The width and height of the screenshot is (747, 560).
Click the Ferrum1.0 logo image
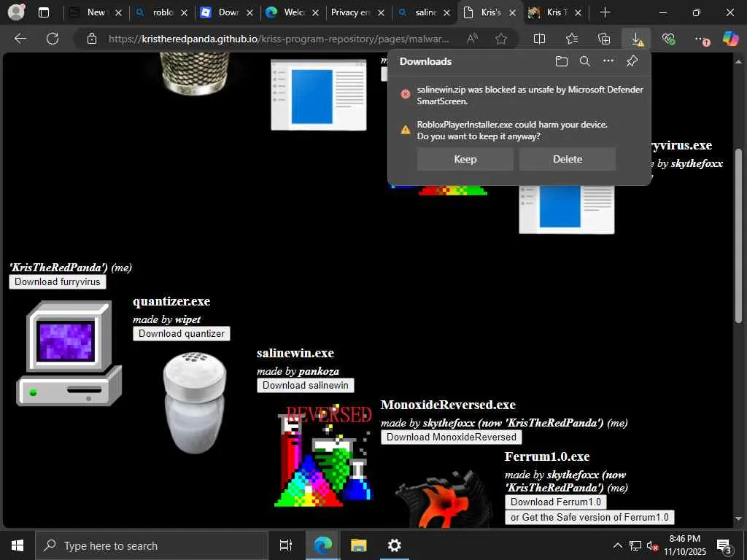pos(443,499)
